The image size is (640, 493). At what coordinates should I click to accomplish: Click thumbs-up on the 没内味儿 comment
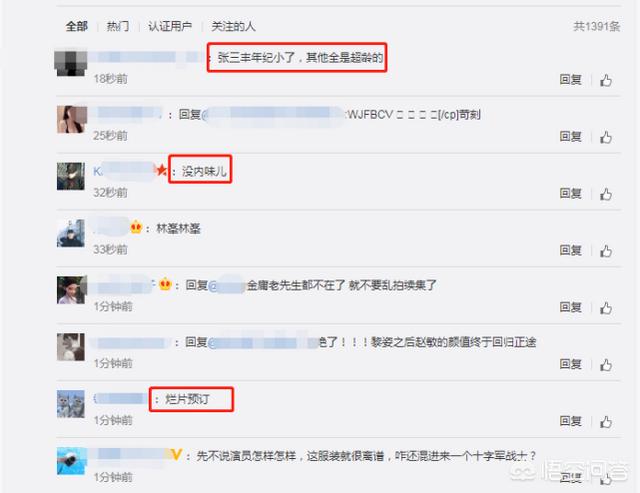(x=606, y=194)
